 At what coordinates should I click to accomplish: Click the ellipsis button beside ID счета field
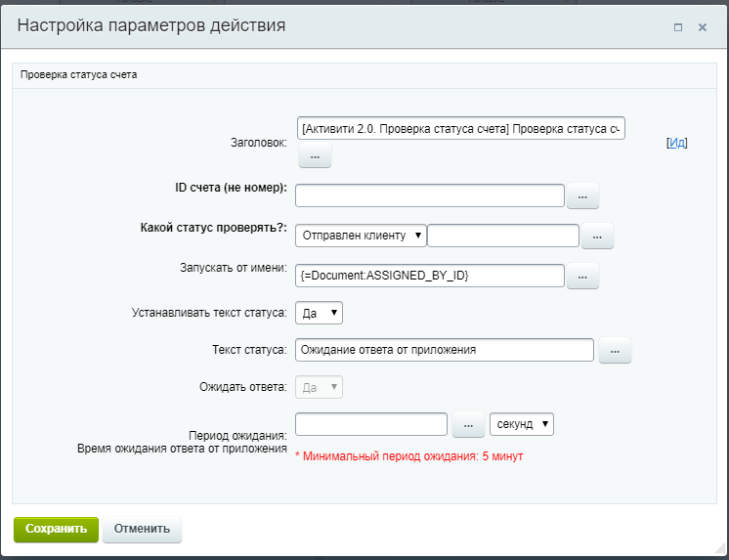(x=582, y=196)
